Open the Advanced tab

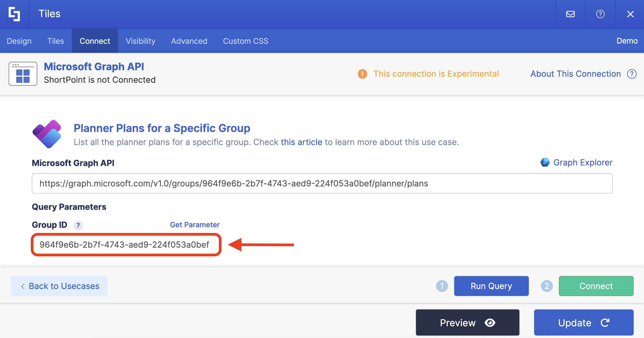pos(189,41)
